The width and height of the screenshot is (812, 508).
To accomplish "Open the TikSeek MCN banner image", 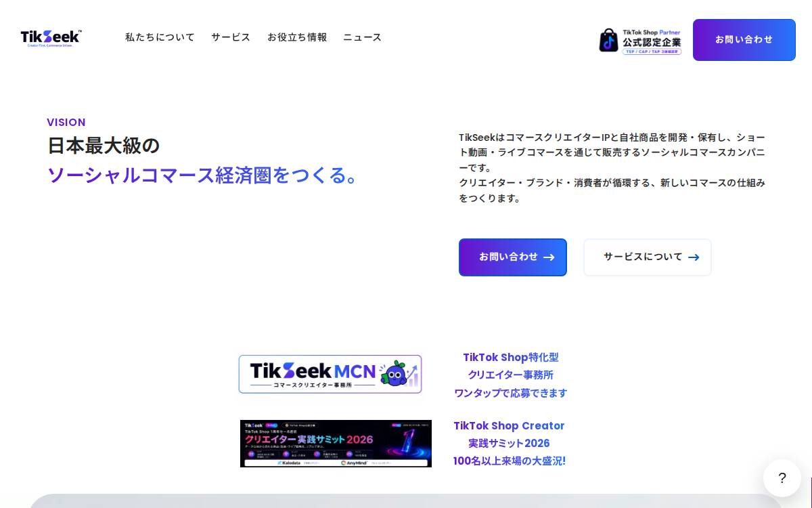I will pos(330,374).
